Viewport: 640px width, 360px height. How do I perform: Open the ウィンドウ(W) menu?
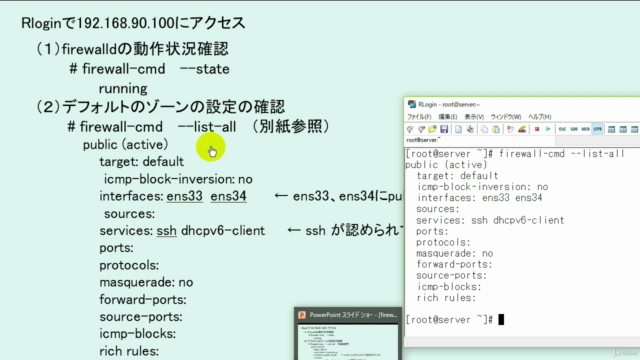[506, 117]
